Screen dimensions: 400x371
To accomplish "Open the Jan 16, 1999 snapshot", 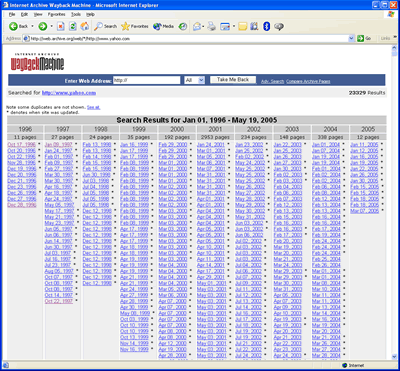I will (134, 145).
